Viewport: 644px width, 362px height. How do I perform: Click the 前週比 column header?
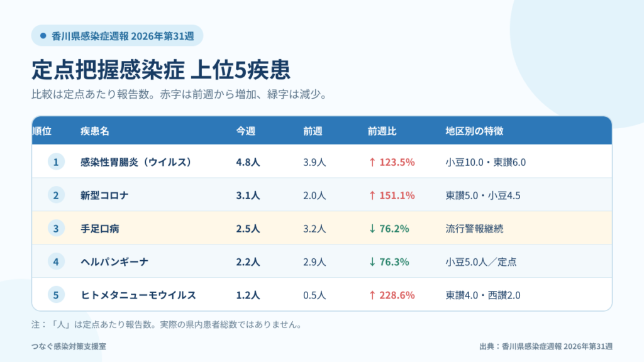click(382, 131)
